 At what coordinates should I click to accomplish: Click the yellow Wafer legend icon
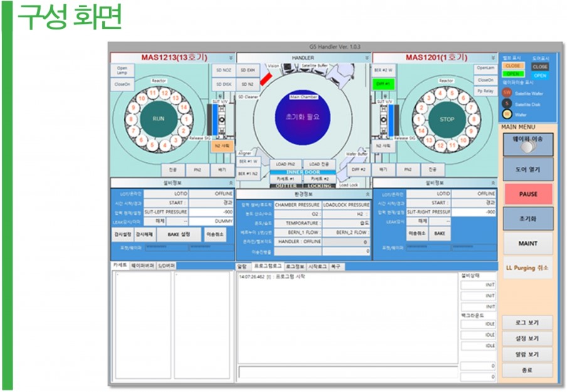click(x=507, y=114)
